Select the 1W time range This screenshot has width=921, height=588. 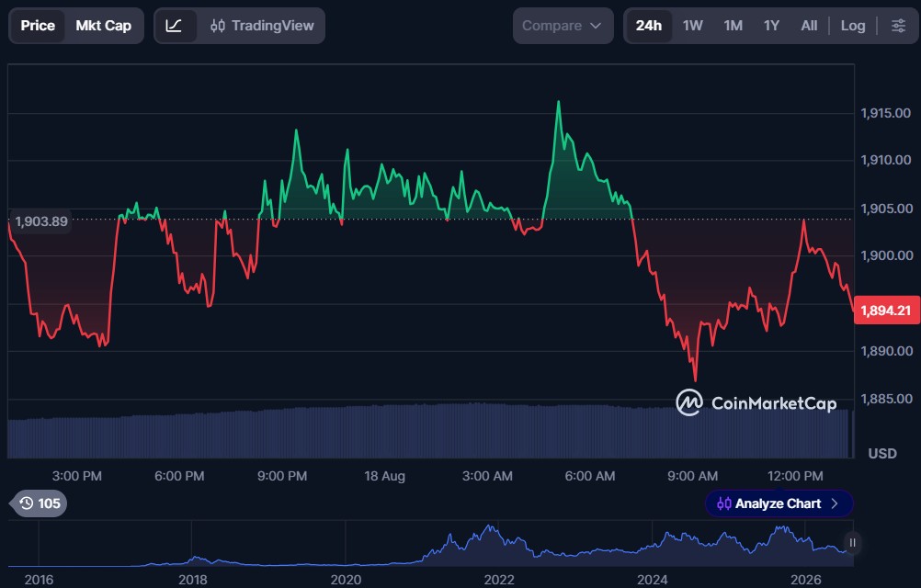coord(692,26)
